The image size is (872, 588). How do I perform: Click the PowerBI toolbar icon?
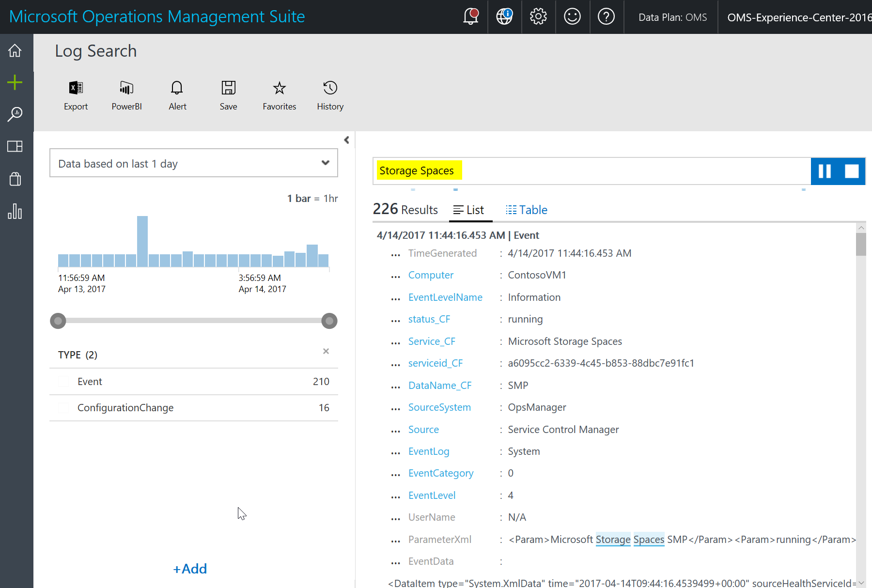127,96
